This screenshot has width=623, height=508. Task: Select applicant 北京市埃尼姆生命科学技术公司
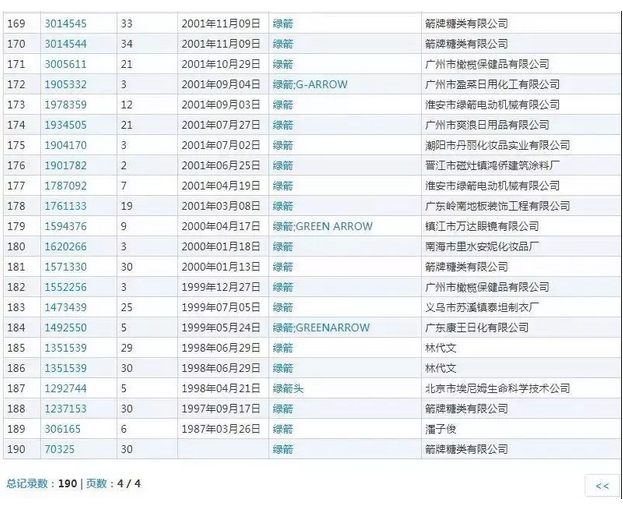click(497, 388)
